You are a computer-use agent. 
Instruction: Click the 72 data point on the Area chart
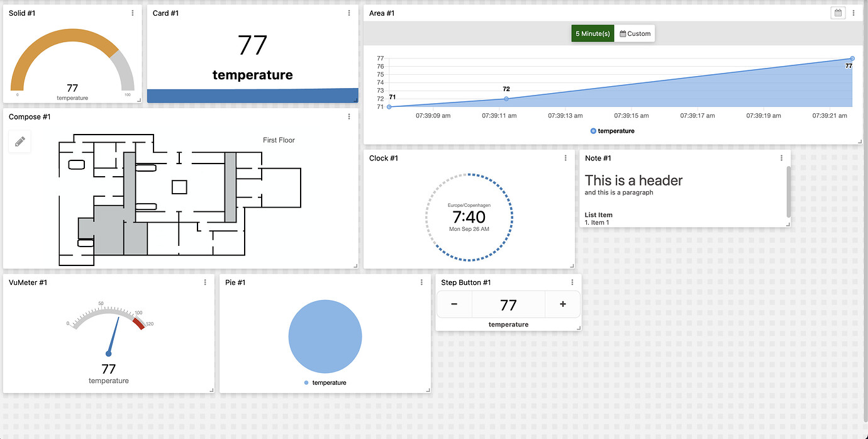[506, 98]
